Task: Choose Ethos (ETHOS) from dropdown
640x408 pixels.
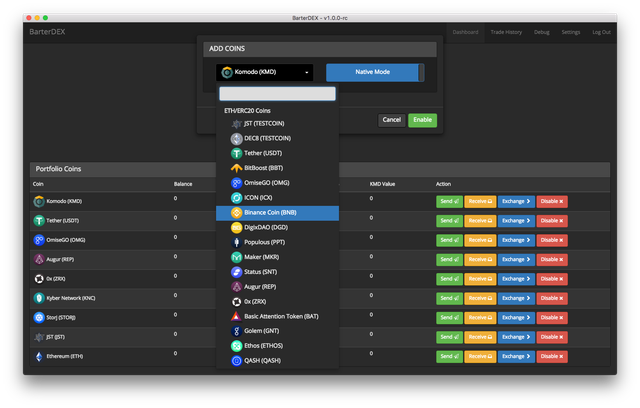Action: coord(278,346)
